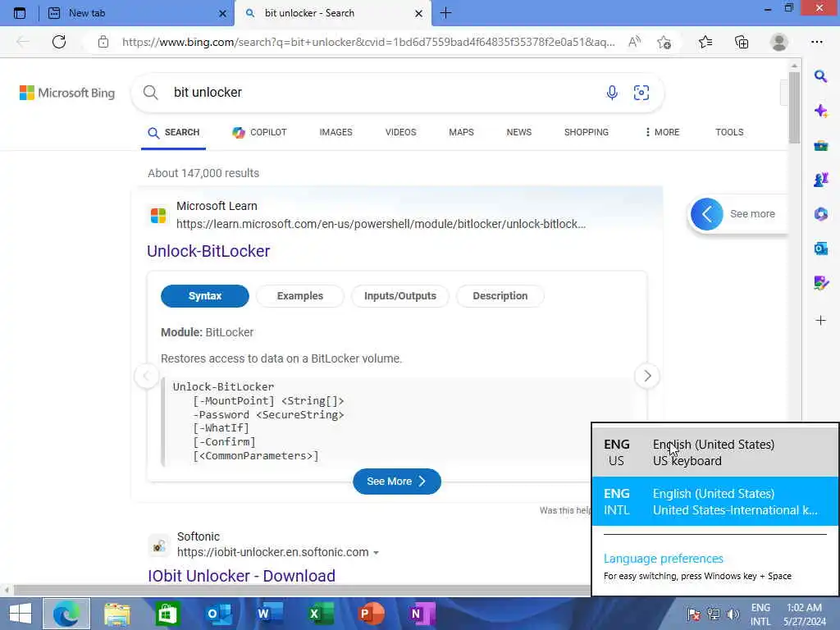Image resolution: width=840 pixels, height=630 pixels.
Task: Open the volume speaker tray icon
Action: (733, 614)
